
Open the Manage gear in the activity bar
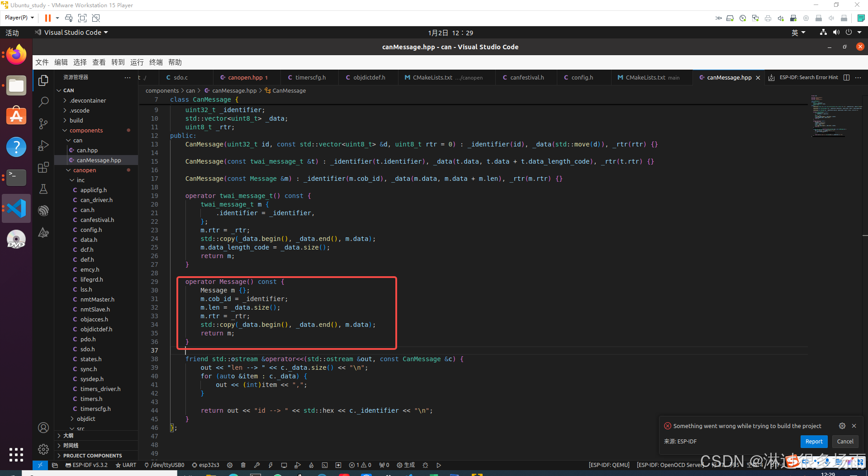[43, 449]
